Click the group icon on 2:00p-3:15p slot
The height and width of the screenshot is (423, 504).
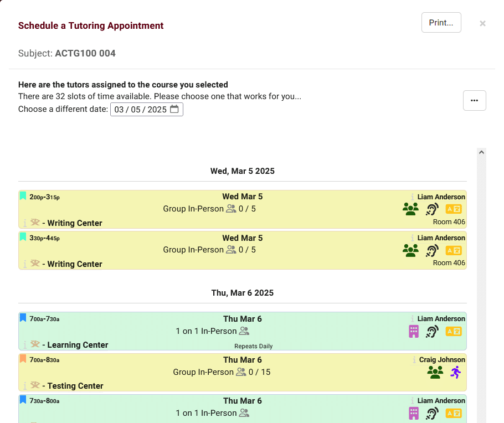410,209
